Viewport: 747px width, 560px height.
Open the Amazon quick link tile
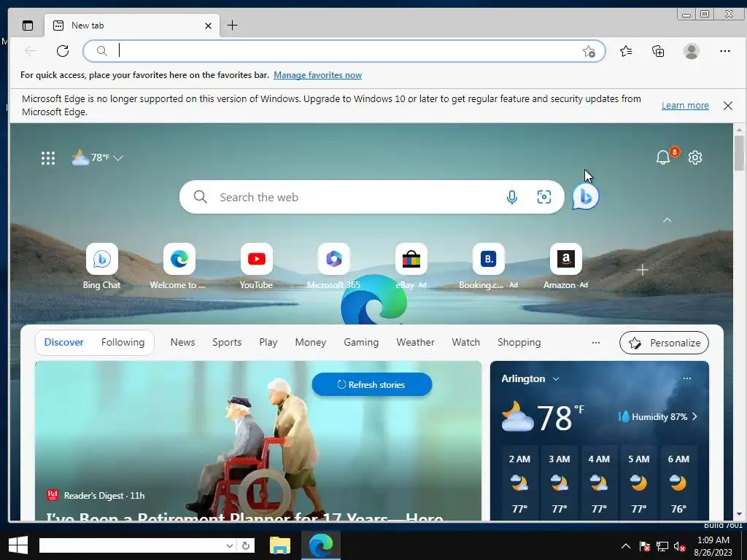coord(566,259)
